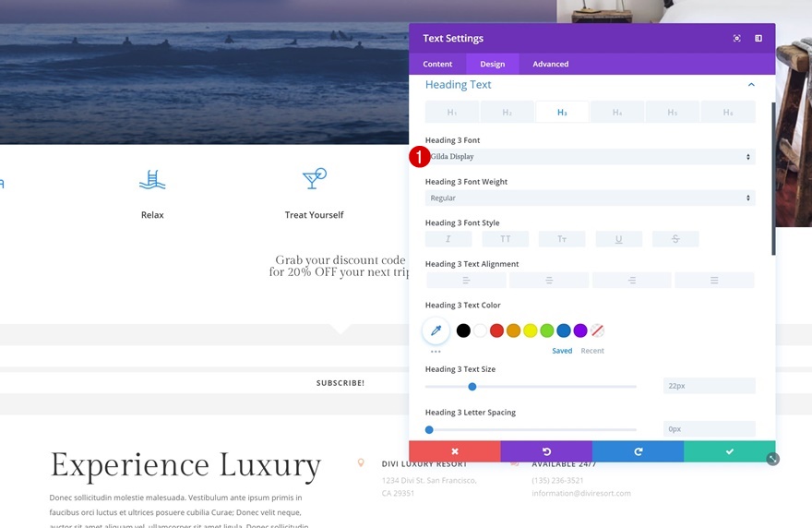Click the (135) 236-3521 phone number

pyautogui.click(x=557, y=480)
